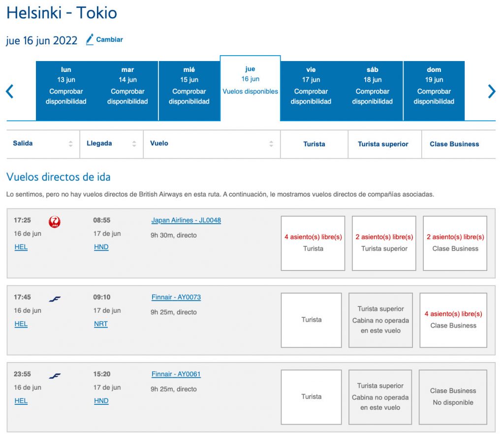This screenshot has width=504, height=434.
Task: Select the mié 15 jun date tab
Action: tap(189, 91)
